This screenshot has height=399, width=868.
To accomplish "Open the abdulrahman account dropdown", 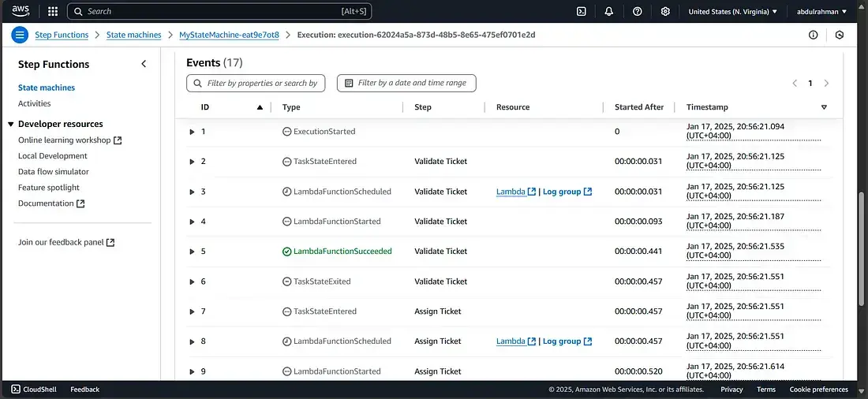I will (x=821, y=11).
